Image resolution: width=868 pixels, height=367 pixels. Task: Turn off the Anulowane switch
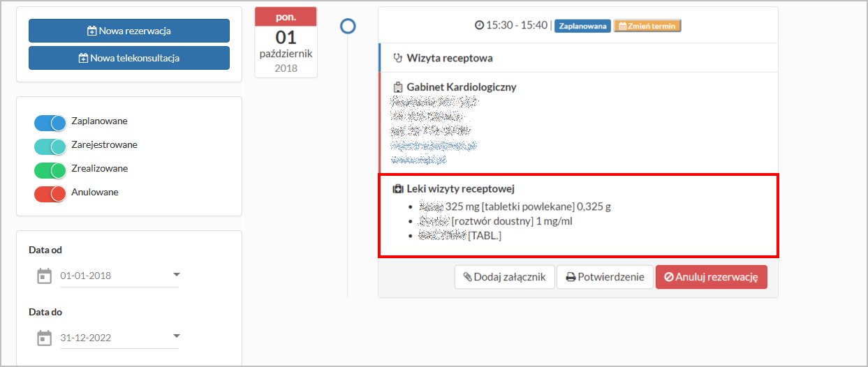[50, 194]
